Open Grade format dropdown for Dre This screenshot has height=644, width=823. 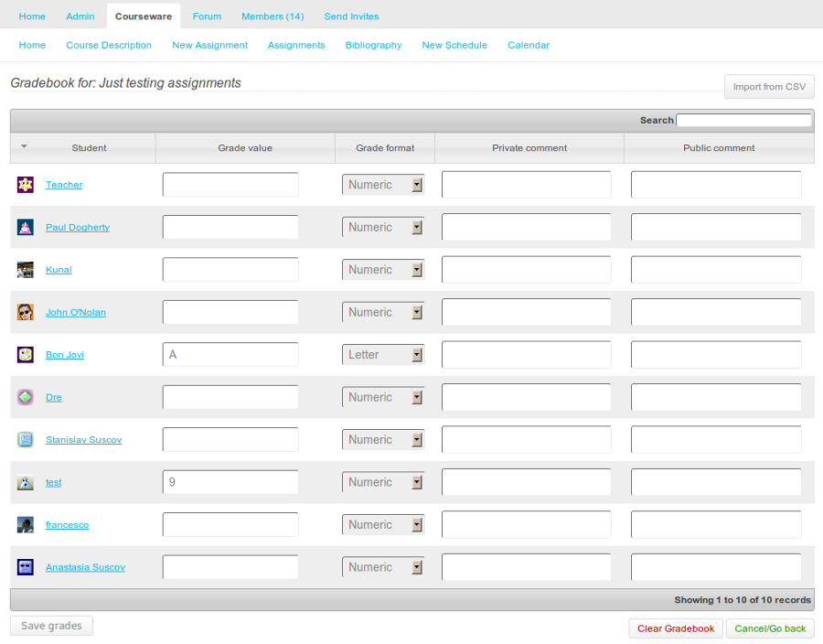(383, 397)
